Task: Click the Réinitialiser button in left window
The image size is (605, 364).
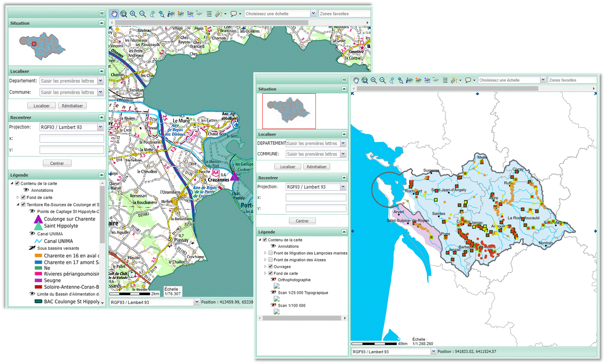Action: [x=72, y=106]
